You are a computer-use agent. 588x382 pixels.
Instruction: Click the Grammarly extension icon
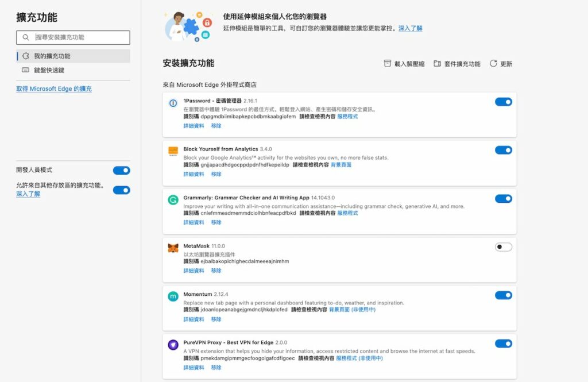click(x=173, y=200)
